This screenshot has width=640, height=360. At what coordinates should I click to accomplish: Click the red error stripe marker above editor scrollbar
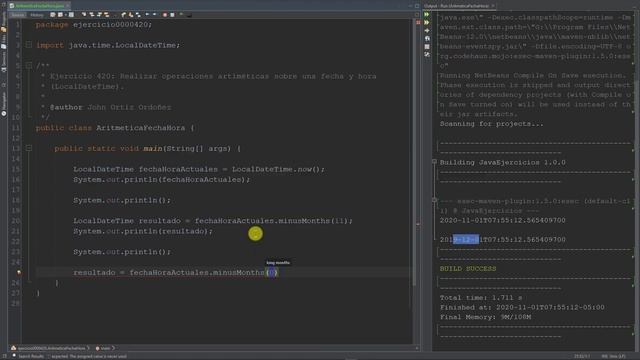pos(418,22)
